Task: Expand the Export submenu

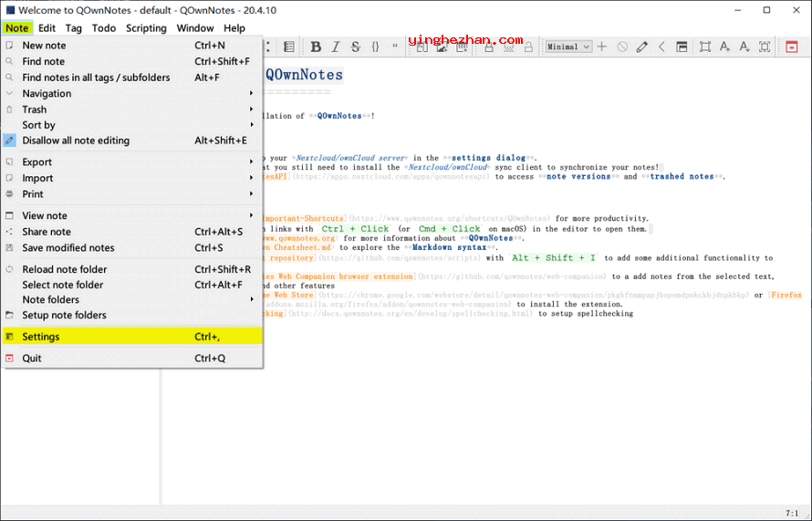Action: [132, 162]
